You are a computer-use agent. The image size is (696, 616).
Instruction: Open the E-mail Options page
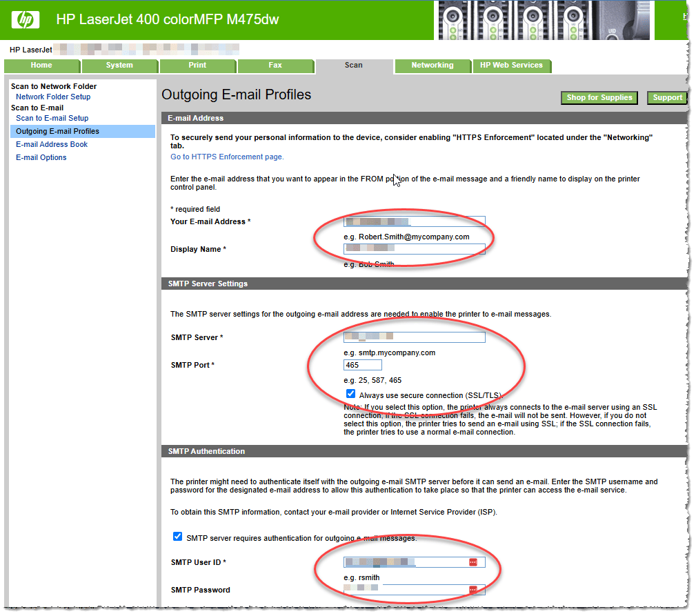tap(43, 157)
